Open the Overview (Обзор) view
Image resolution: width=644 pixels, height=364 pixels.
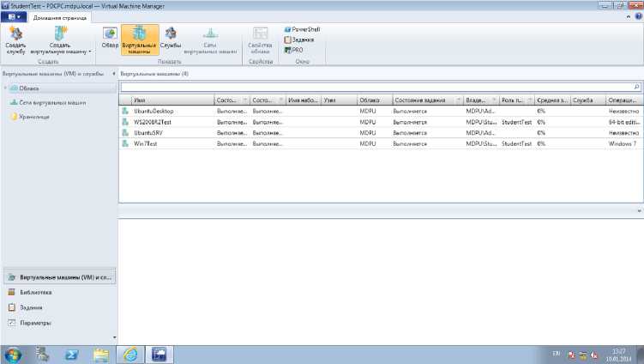[110, 38]
